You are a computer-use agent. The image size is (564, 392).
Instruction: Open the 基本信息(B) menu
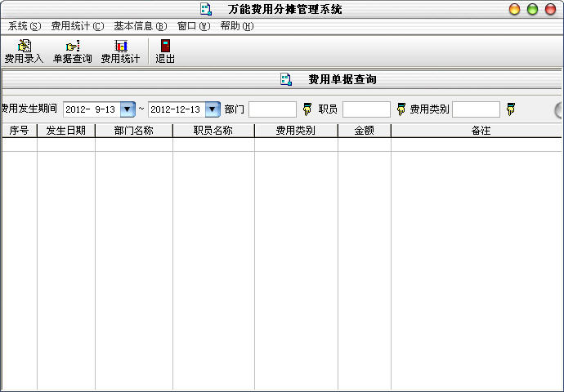pos(141,26)
